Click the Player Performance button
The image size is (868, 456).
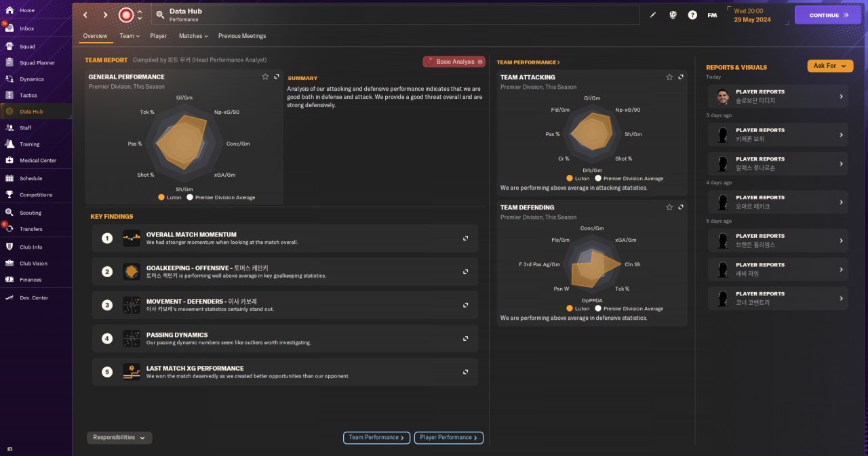[x=448, y=438]
